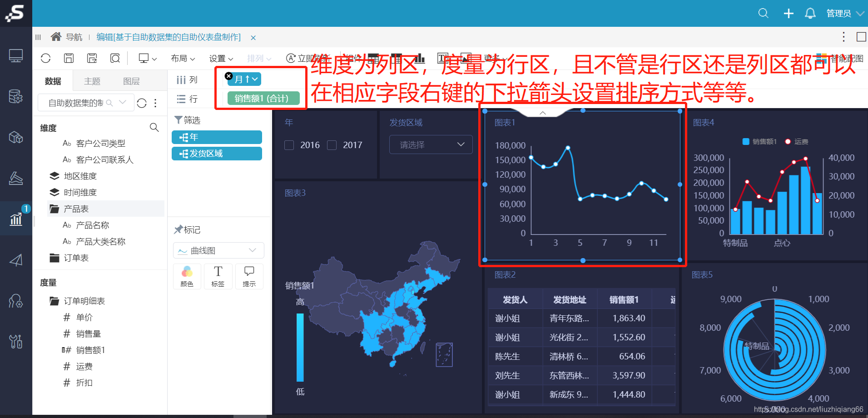Expand the 时间维度 hierarchy
Screen dimensions: 868x418
[80, 193]
